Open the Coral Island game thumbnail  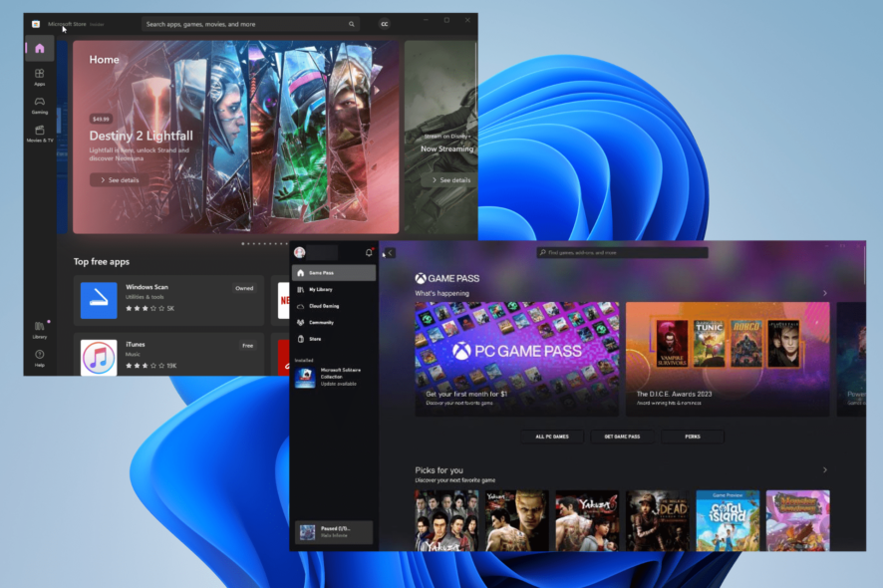[728, 520]
